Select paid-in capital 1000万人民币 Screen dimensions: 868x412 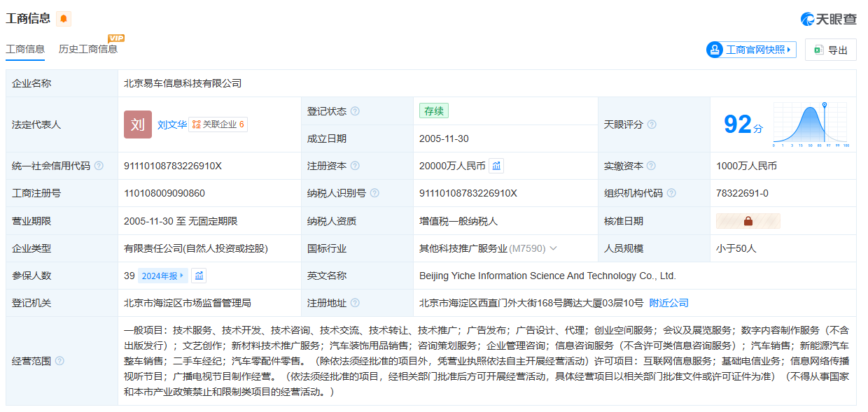747,166
